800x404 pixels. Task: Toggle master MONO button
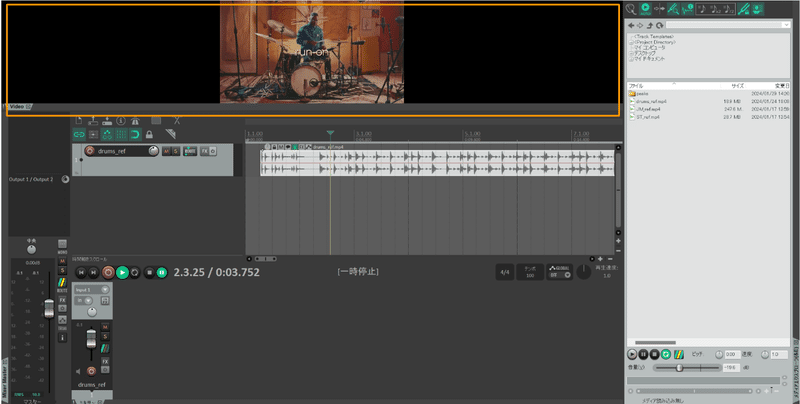tap(62, 245)
